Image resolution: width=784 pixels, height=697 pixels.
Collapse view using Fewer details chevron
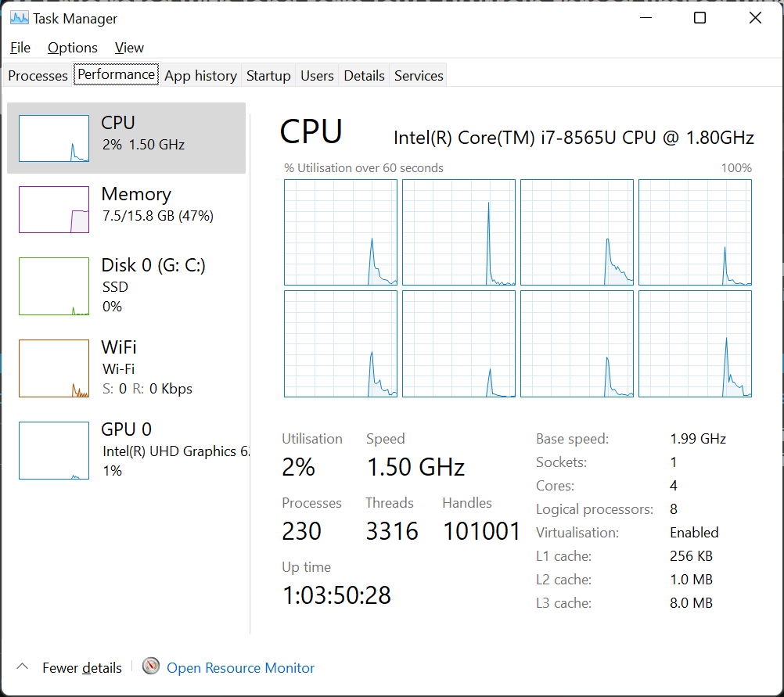tap(23, 667)
